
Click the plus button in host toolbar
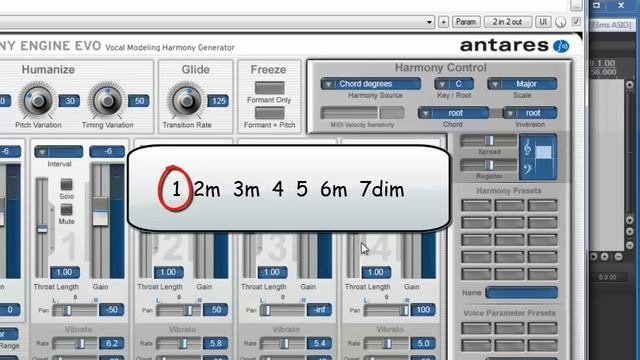pos(443,22)
